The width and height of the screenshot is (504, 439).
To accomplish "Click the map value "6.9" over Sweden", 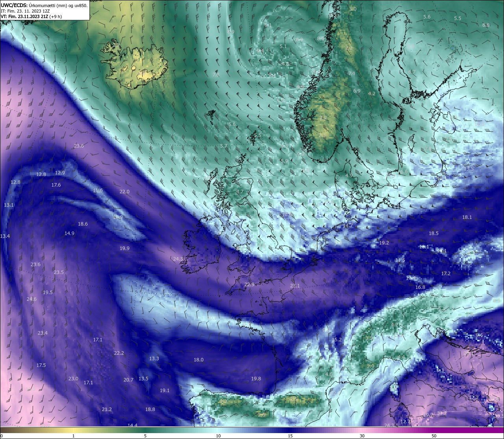I will (x=357, y=91).
